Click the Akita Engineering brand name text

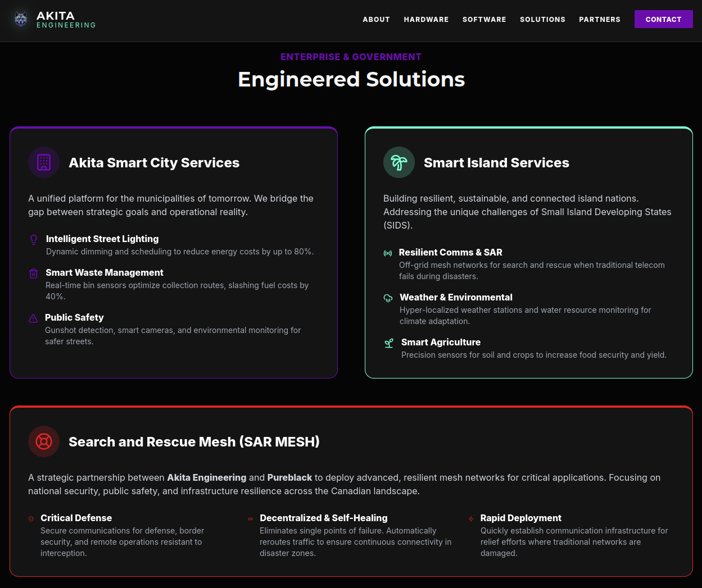click(x=66, y=20)
